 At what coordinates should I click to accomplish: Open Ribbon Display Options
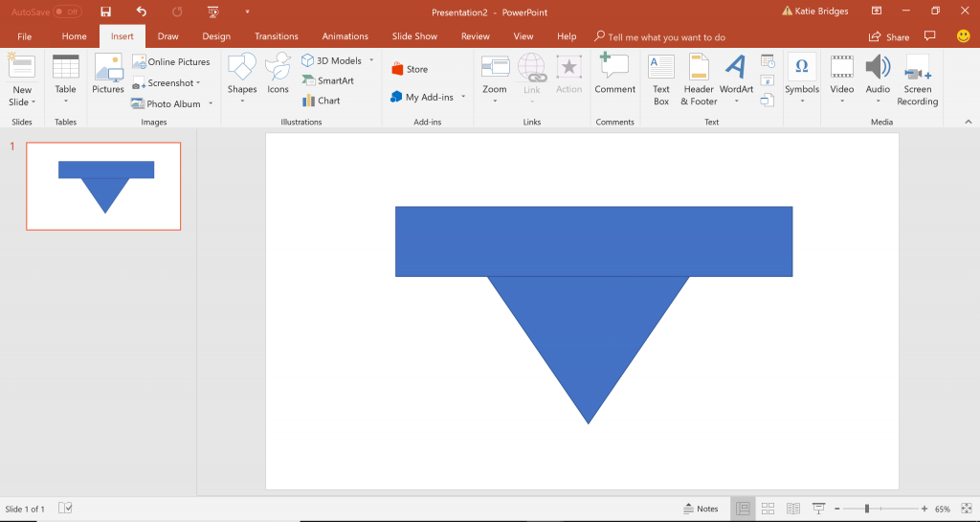click(877, 11)
